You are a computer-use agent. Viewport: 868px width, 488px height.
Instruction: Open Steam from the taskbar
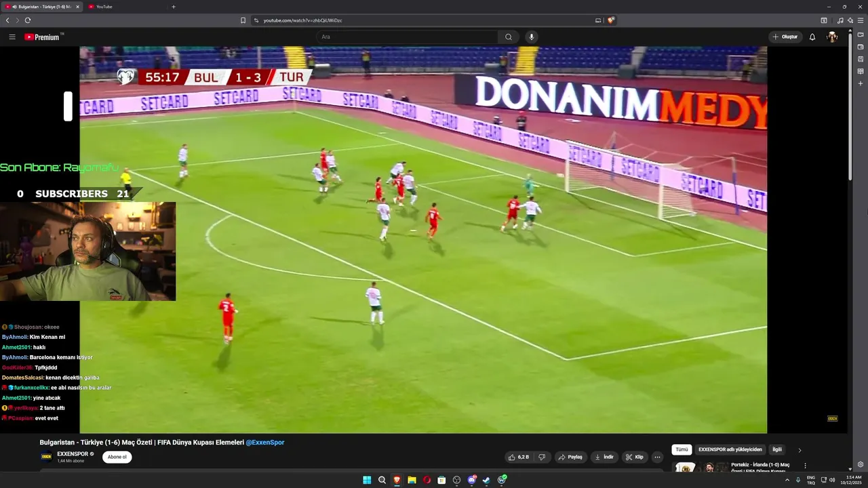point(486,480)
